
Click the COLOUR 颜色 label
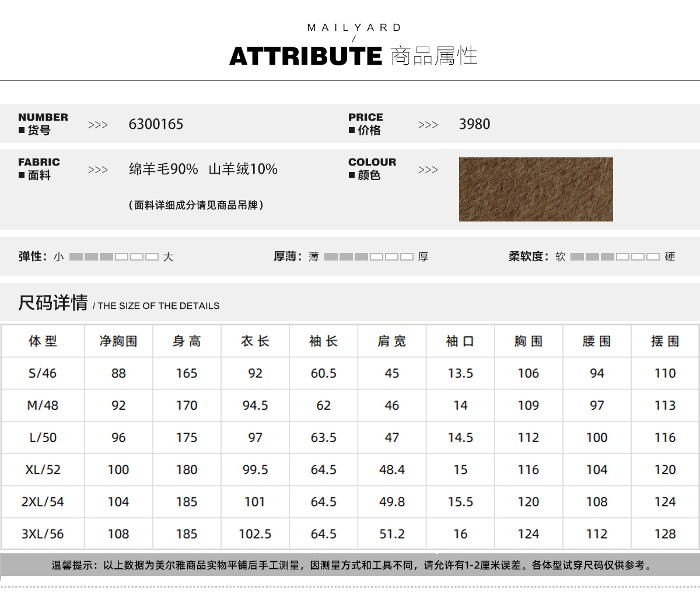click(372, 168)
